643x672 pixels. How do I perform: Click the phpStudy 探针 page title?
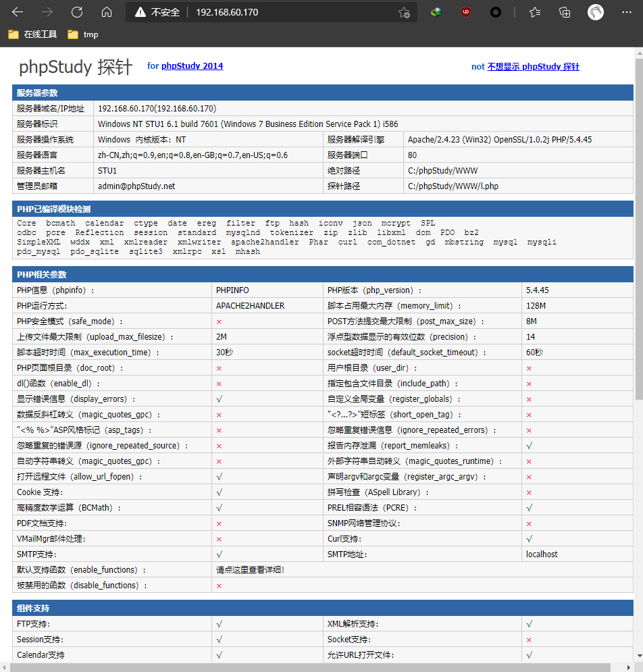[76, 67]
